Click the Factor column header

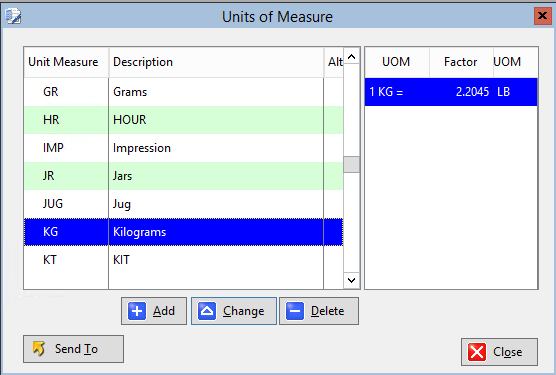461,62
